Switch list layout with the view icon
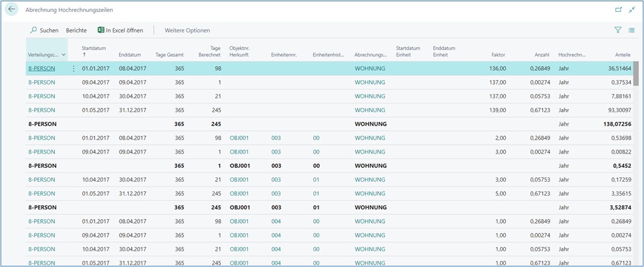 631,30
